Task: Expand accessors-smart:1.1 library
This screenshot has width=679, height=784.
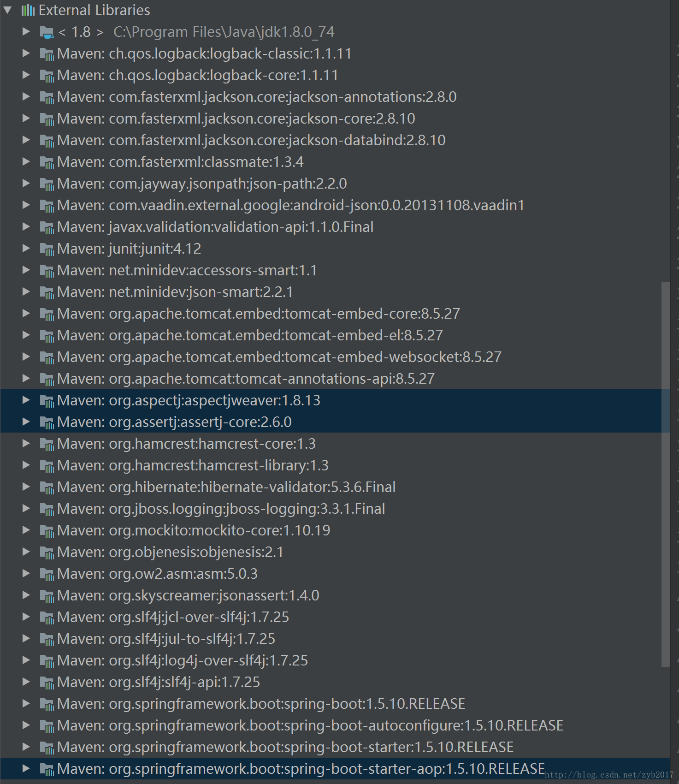Action: pos(26,270)
